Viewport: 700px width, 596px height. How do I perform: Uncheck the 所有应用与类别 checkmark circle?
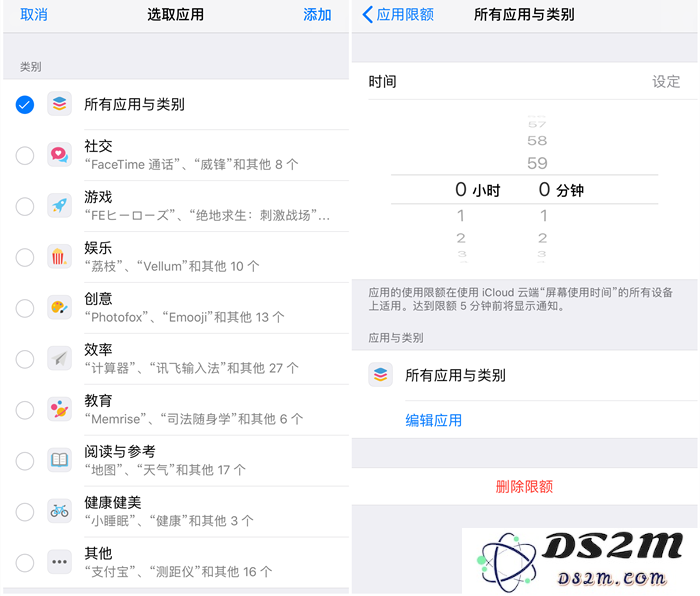click(x=25, y=104)
